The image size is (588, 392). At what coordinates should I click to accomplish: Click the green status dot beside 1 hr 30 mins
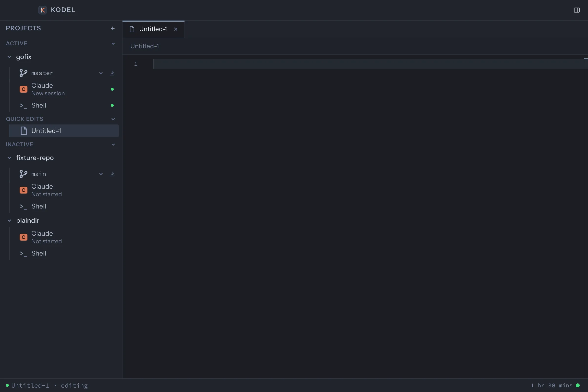pyautogui.click(x=578, y=385)
